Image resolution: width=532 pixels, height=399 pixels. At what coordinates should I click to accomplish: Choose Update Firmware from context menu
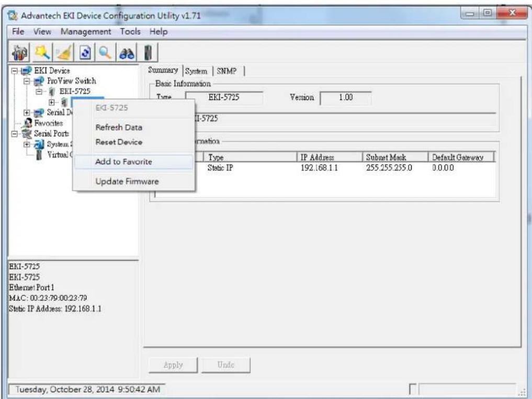pyautogui.click(x=134, y=181)
